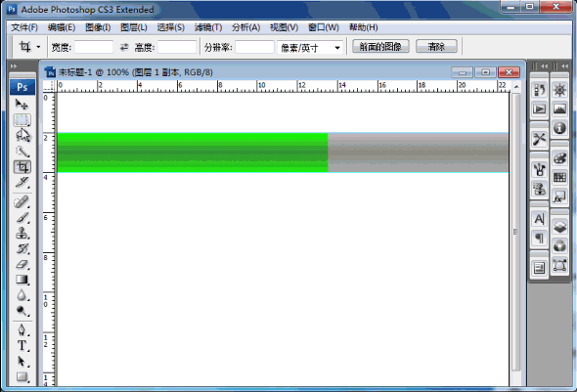Expand the toolbox to two columns
This screenshot has height=392, width=577.
pyautogui.click(x=14, y=66)
